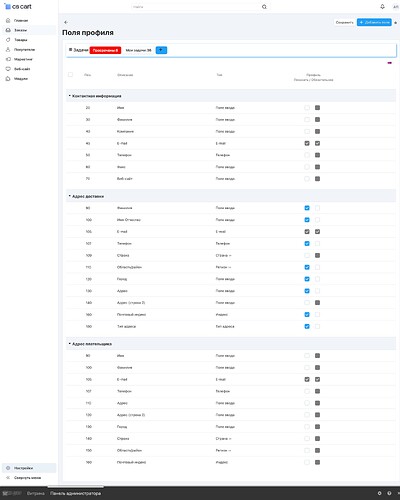Open delivery Область/район field
Screen dimensions: 400x500
click(x=129, y=267)
